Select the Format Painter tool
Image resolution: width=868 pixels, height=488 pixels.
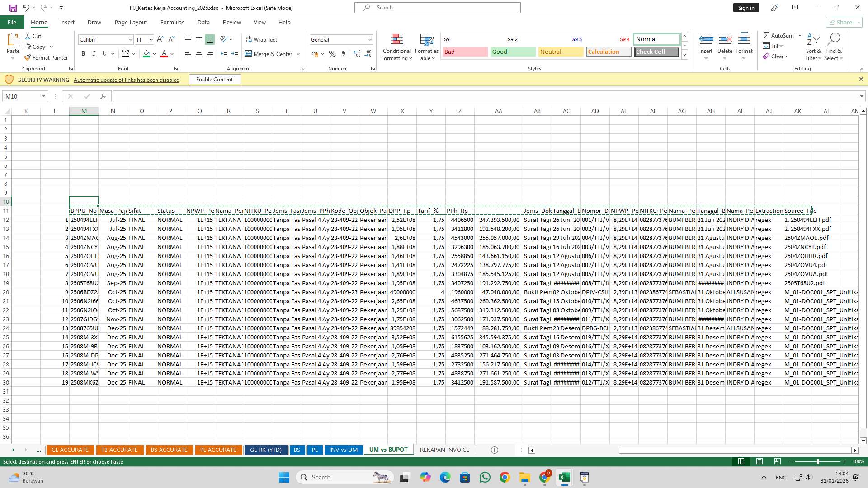[47, 57]
